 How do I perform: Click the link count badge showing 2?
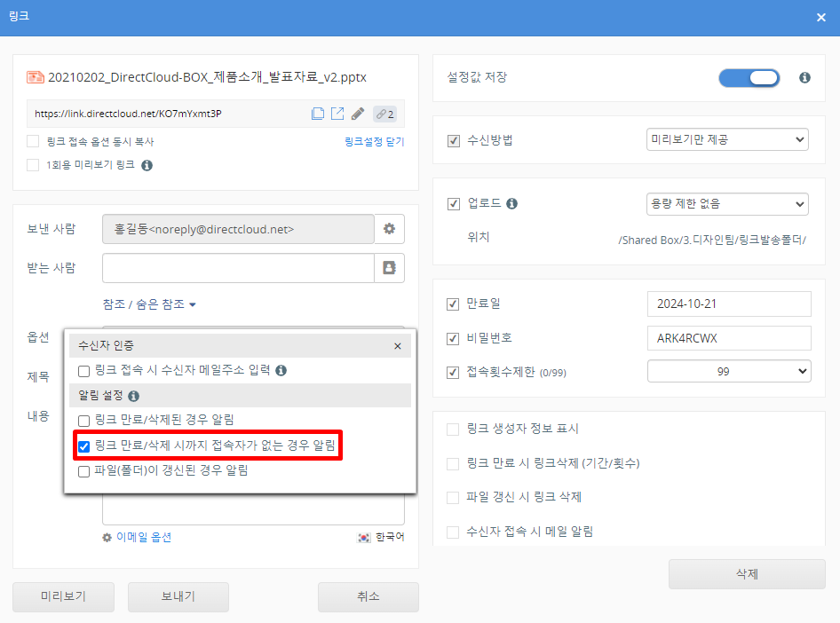click(x=384, y=114)
